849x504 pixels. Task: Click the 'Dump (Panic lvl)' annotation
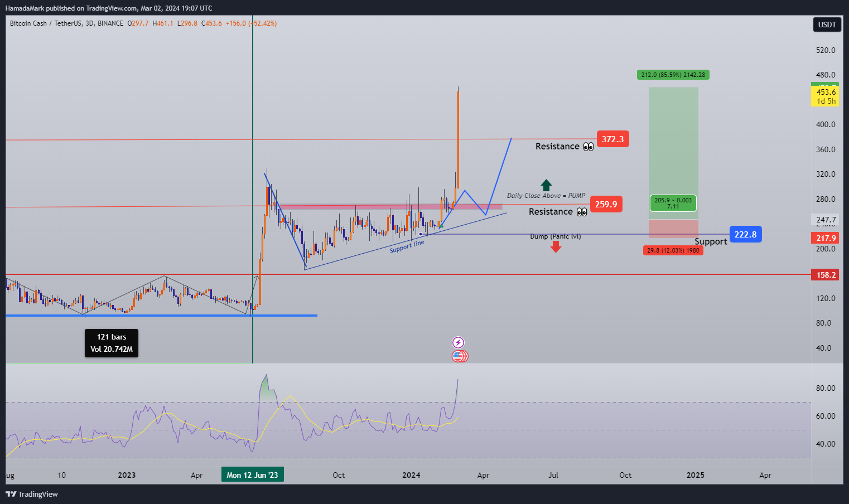556,236
